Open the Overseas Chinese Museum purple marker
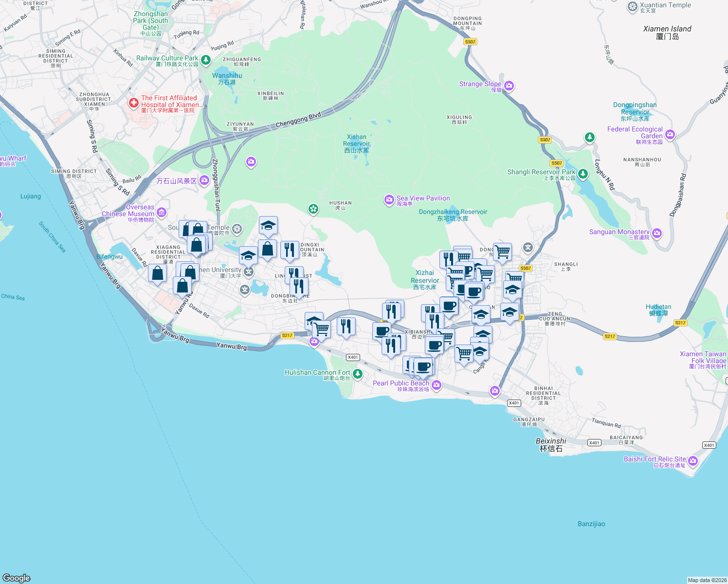This screenshot has height=584, width=728. (163, 213)
